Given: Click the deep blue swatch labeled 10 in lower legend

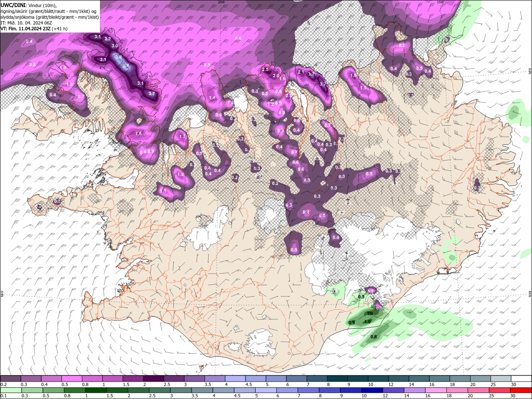Looking at the screenshot, I should pyautogui.click(x=372, y=390).
